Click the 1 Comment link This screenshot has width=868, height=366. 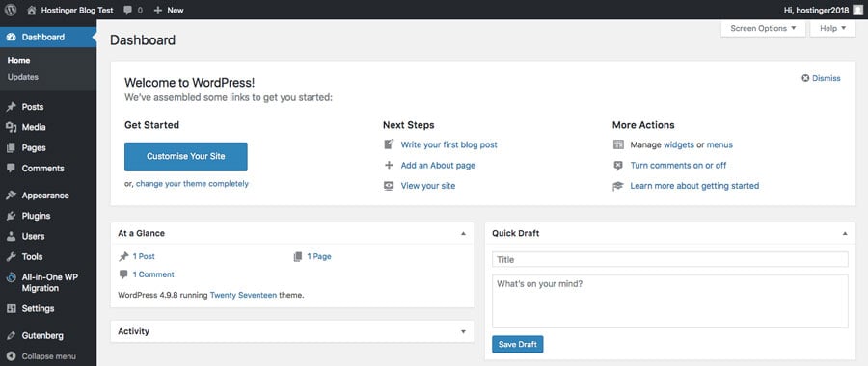click(153, 274)
